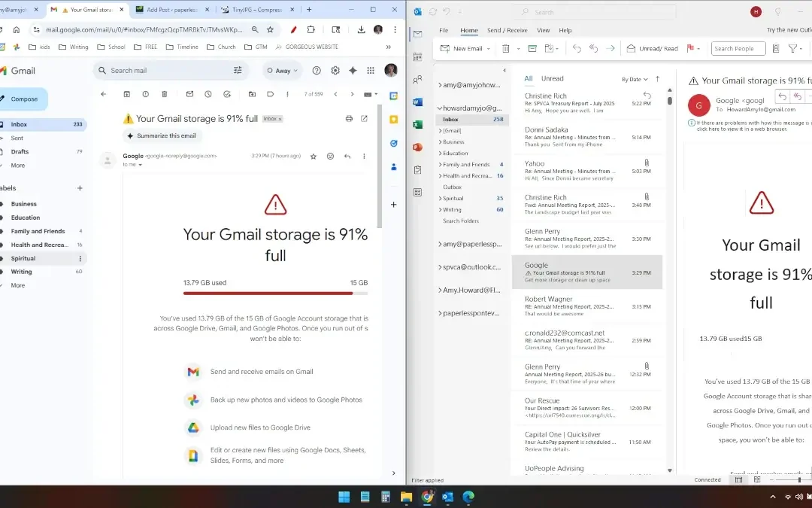The width and height of the screenshot is (812, 508).
Task: Click the Outlook archive icon in ribbon
Action: pos(532,49)
